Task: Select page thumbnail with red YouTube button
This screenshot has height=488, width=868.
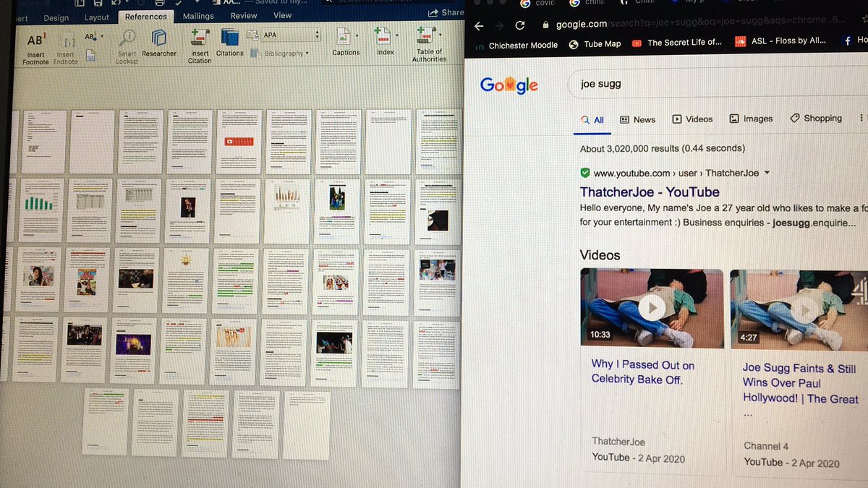Action: click(239, 142)
